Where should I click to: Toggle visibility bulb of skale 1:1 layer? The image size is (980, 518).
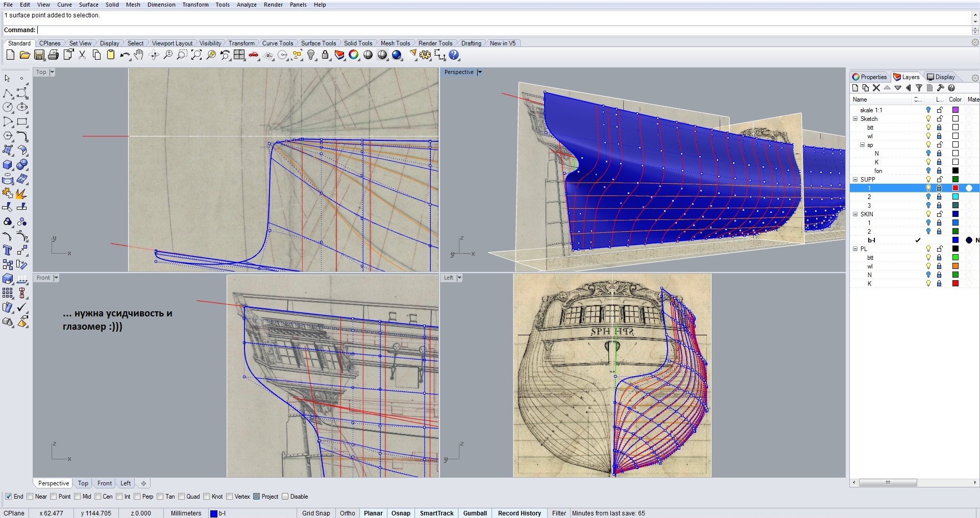coord(928,110)
